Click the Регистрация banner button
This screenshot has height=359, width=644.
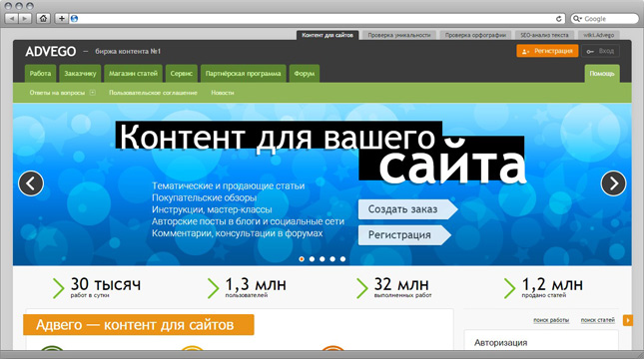click(404, 235)
